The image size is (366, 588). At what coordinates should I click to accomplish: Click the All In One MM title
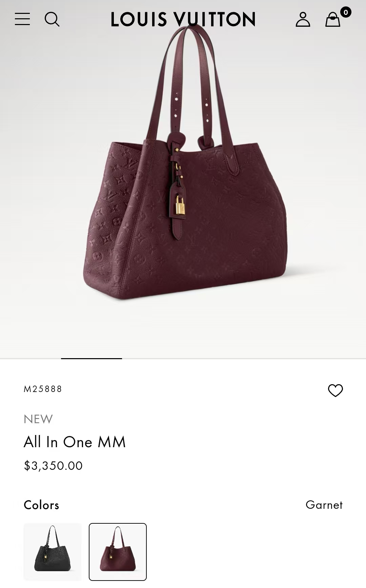click(x=75, y=442)
